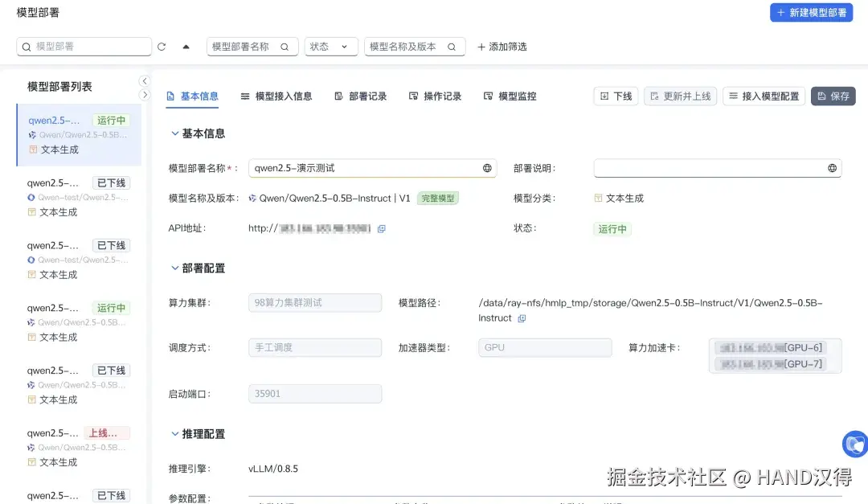
Task: Click the 模型监控 tab icon
Action: 488,96
